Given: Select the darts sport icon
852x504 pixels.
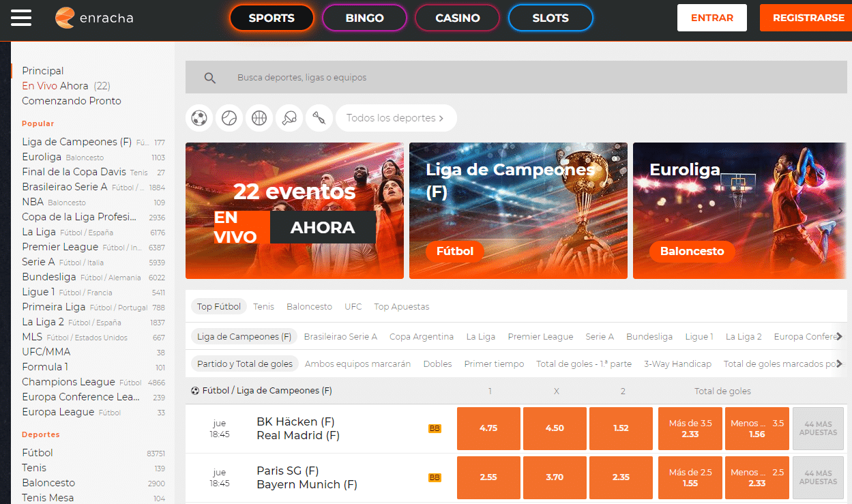Looking at the screenshot, I should point(319,118).
